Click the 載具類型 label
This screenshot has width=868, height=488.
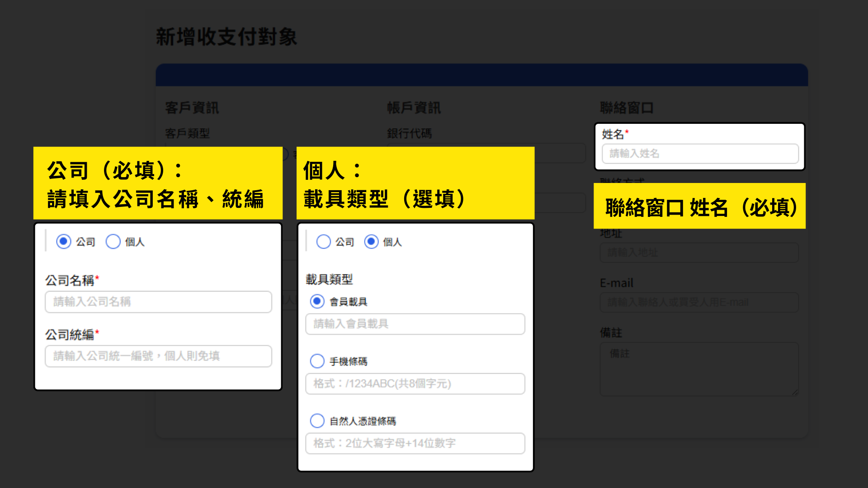coord(329,279)
